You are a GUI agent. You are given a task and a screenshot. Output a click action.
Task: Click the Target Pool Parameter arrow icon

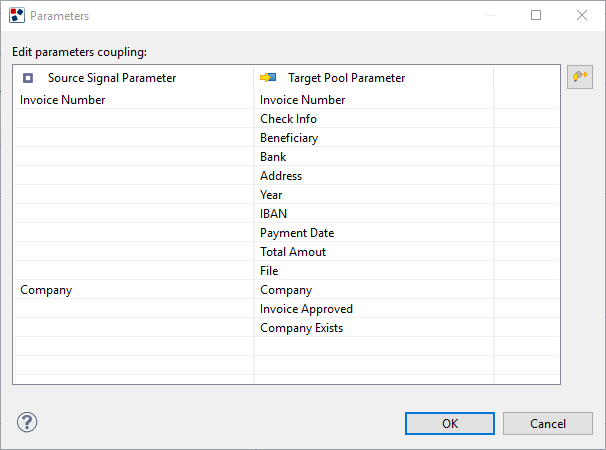(268, 78)
